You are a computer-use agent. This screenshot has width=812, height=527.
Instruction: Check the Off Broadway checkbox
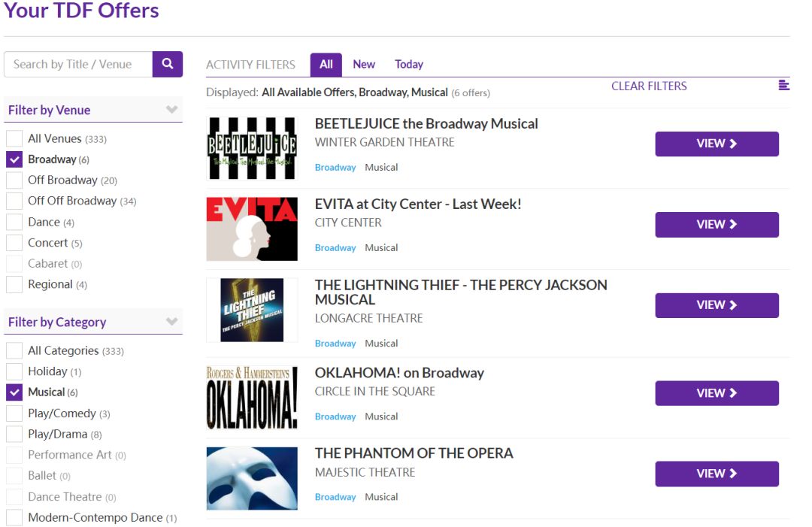pos(14,180)
